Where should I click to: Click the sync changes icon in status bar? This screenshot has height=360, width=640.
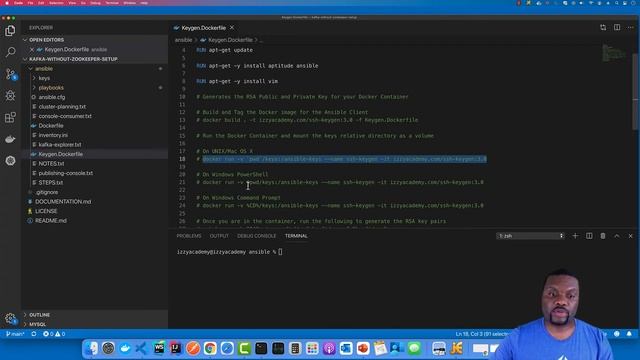[x=33, y=334]
